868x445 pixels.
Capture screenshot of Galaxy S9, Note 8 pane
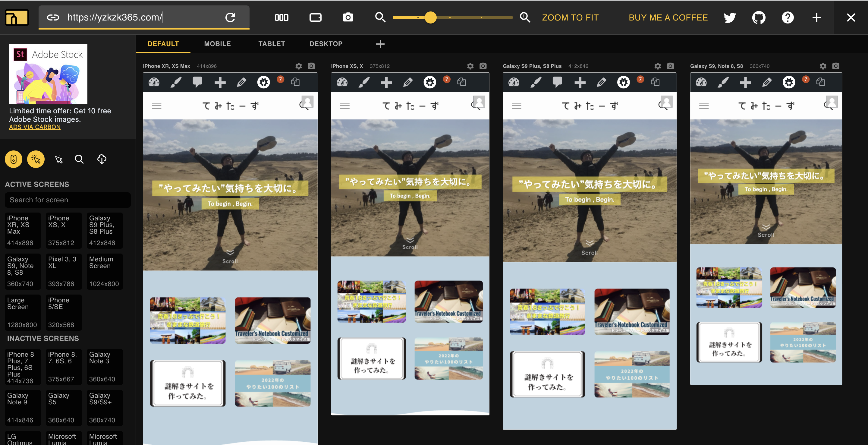click(x=836, y=66)
